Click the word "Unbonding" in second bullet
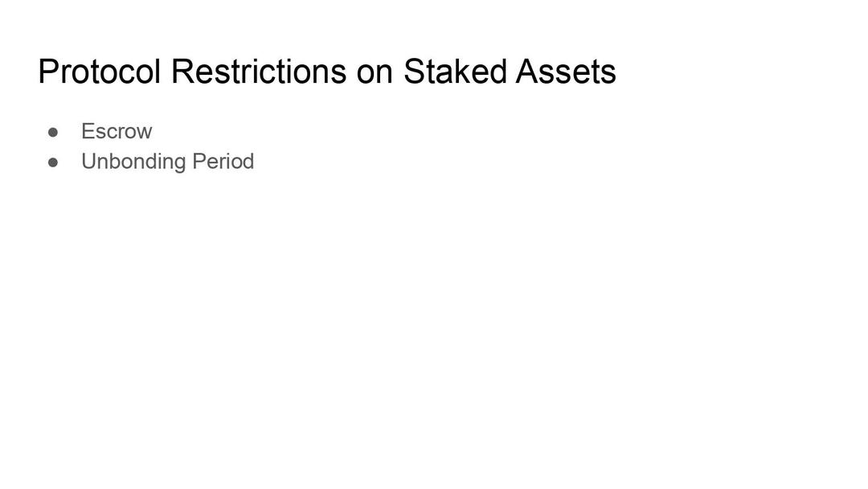 tap(133, 162)
